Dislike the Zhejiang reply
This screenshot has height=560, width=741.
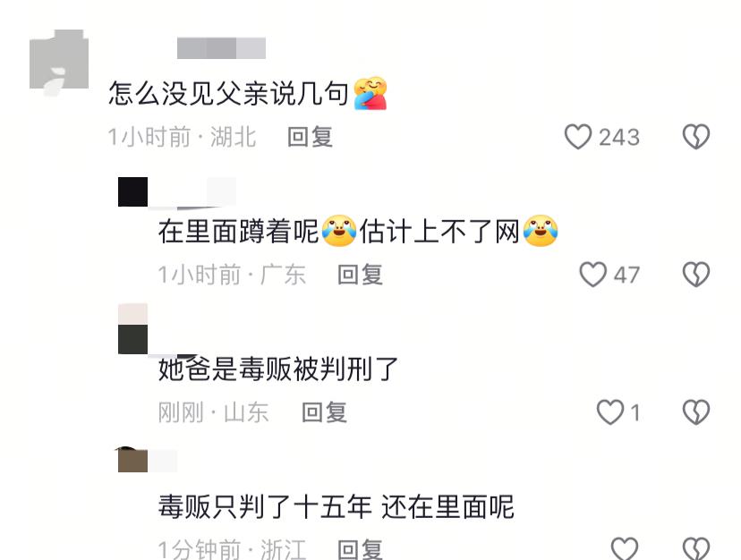[x=696, y=548]
